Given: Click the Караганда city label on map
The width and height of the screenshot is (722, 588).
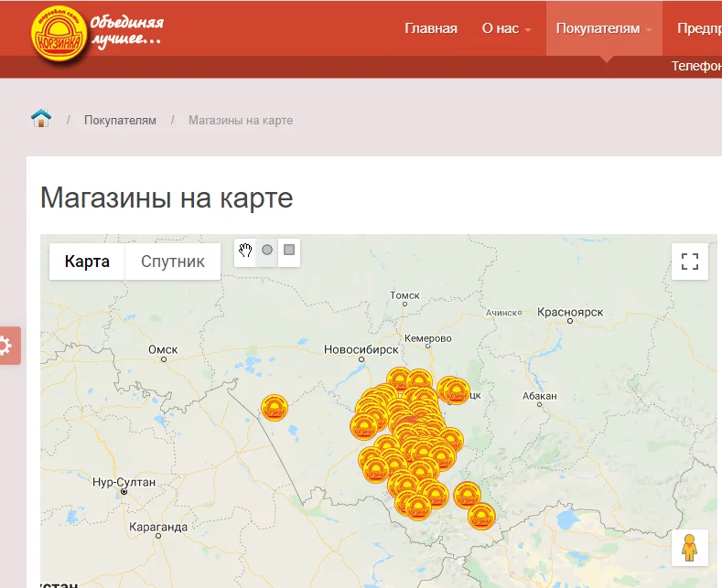Looking at the screenshot, I should coord(158,527).
